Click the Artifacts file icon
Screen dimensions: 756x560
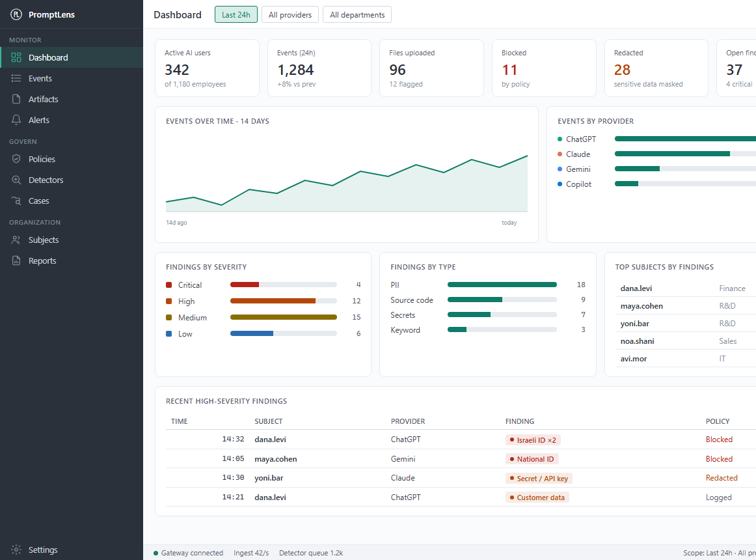coord(16,99)
